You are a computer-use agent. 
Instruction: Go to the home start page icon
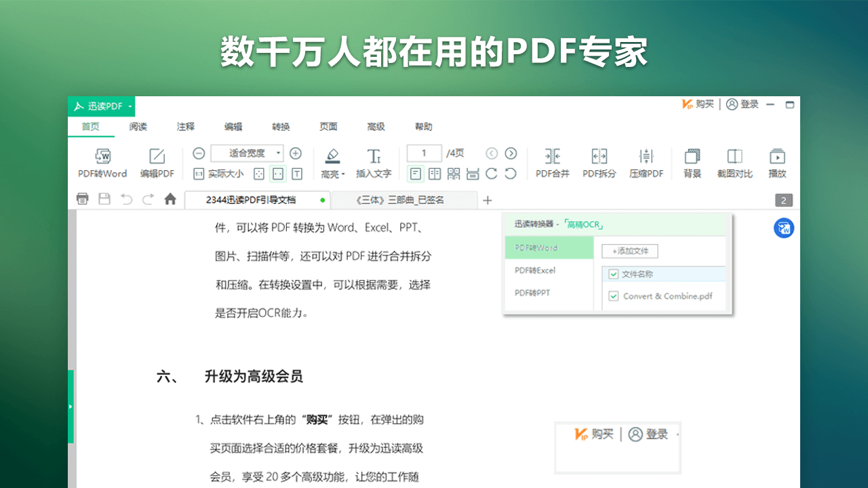(x=170, y=199)
